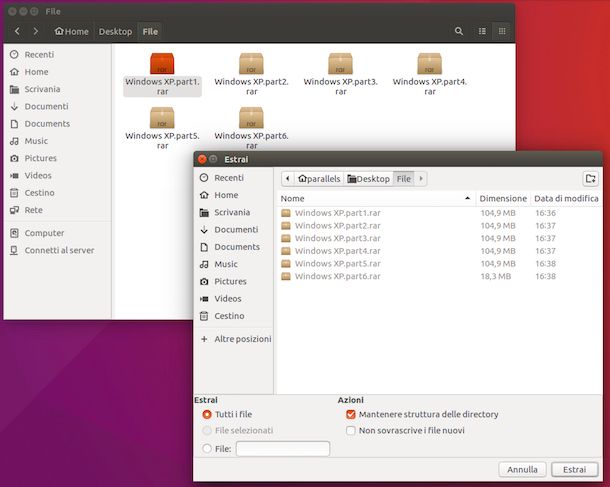Select Windows XP.part1.rar row in dialog list
The width and height of the screenshot is (610, 487).
(439, 213)
